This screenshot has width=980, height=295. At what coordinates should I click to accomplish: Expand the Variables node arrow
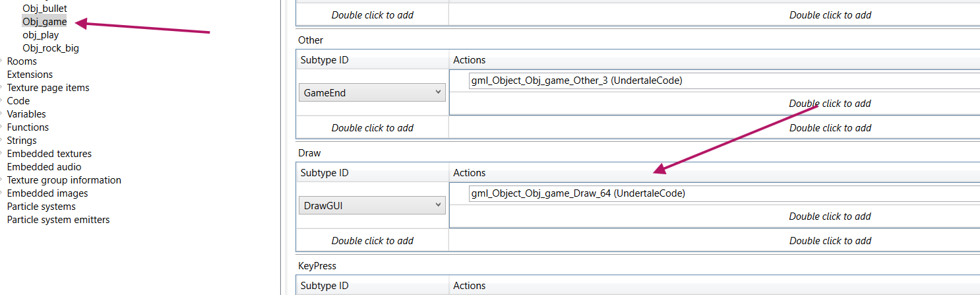(2, 114)
